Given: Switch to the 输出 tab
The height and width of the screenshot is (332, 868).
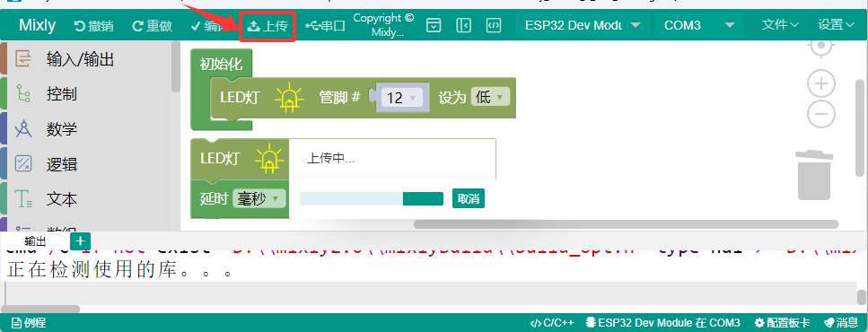Looking at the screenshot, I should coord(35,241).
